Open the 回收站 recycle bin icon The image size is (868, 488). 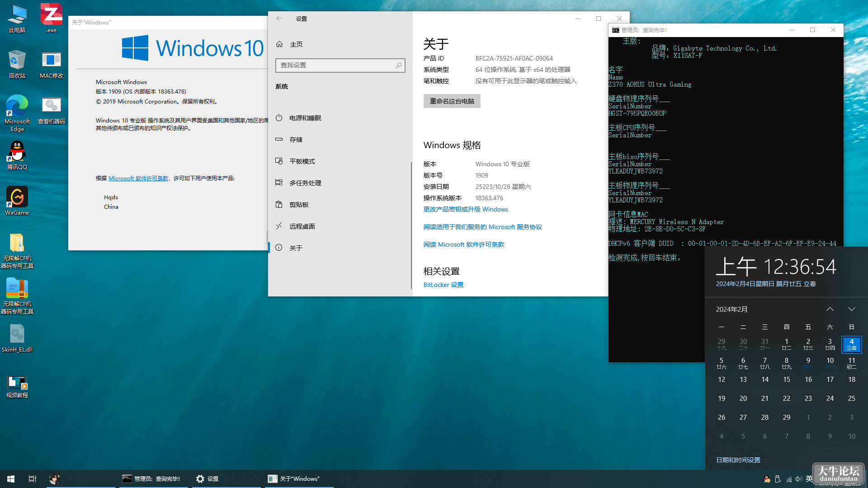pyautogui.click(x=17, y=65)
